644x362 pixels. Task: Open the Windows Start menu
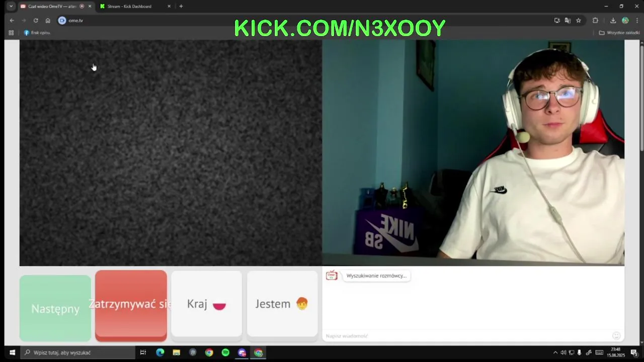(x=12, y=352)
